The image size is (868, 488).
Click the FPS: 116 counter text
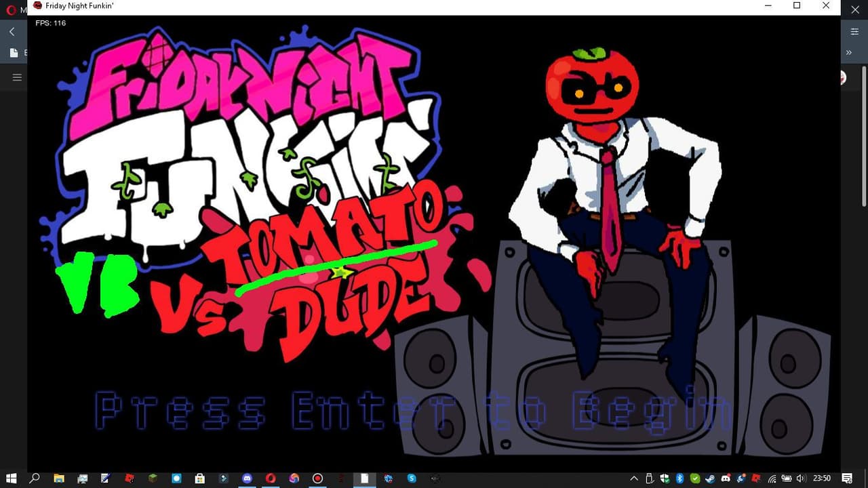pos(51,23)
